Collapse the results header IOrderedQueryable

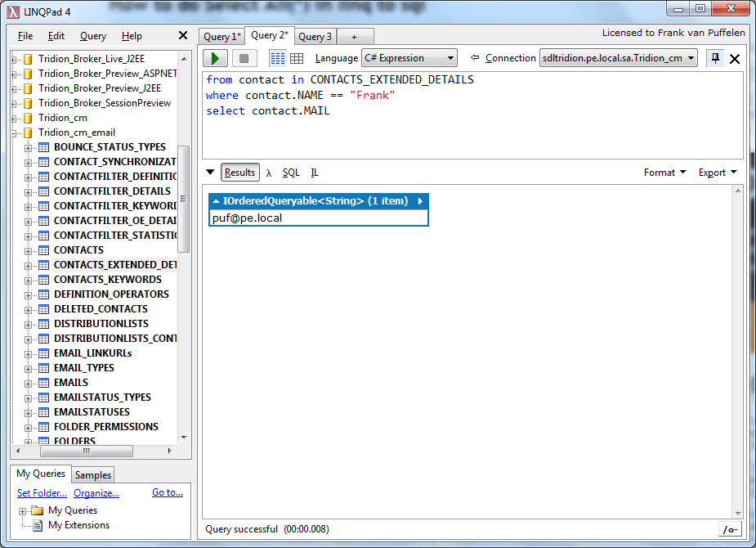point(217,201)
